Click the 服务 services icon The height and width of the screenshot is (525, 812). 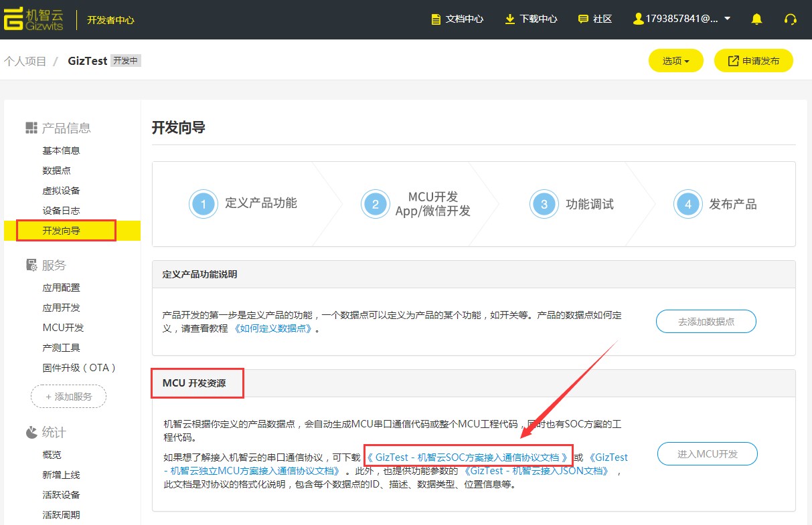(x=31, y=265)
